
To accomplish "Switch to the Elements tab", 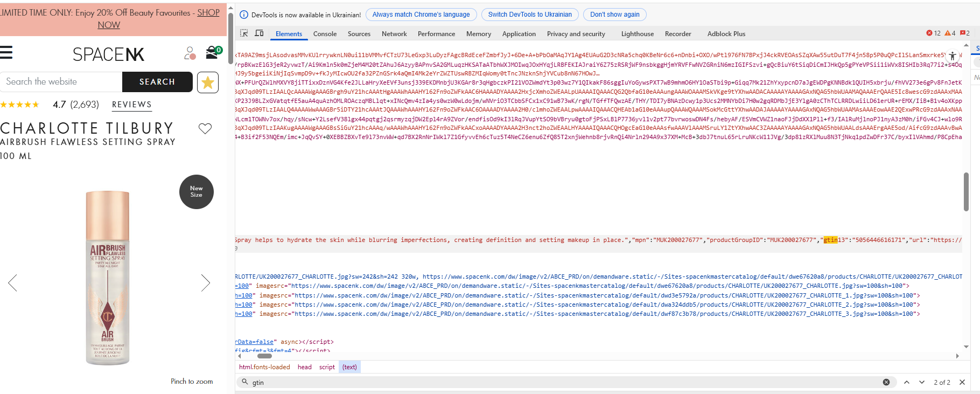I will click(x=289, y=34).
